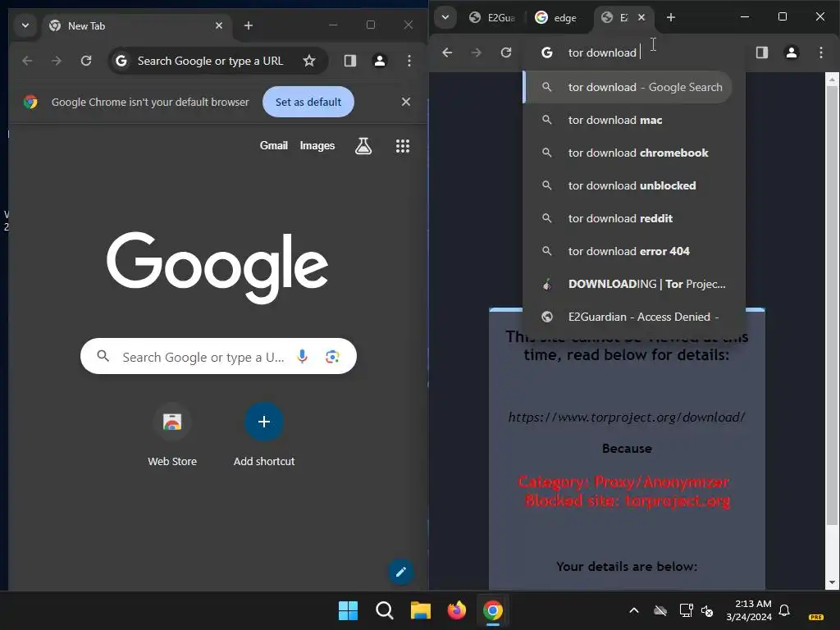Open the Web Store shortcut
840x630 pixels.
click(x=172, y=435)
